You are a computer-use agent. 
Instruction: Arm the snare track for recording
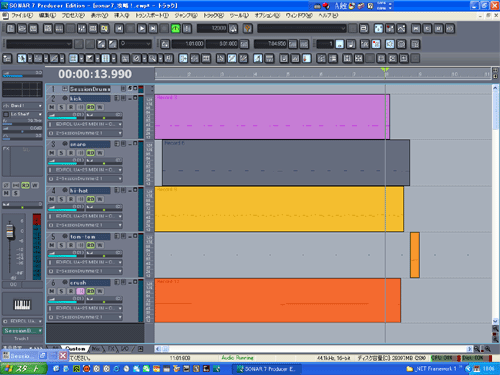[71, 153]
